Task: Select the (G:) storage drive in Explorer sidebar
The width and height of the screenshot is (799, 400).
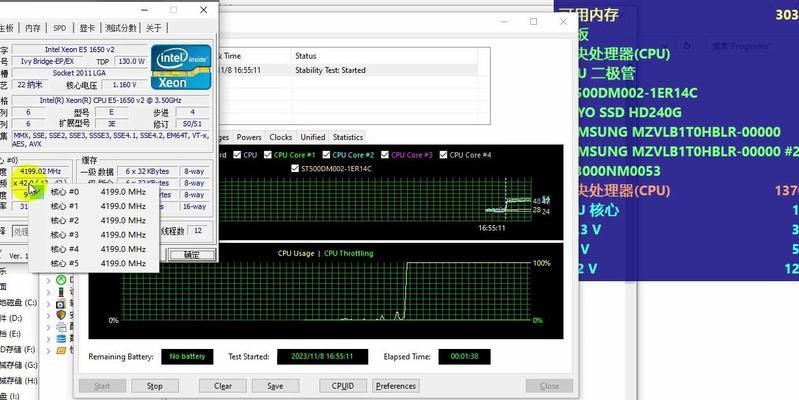Action: tap(19, 365)
